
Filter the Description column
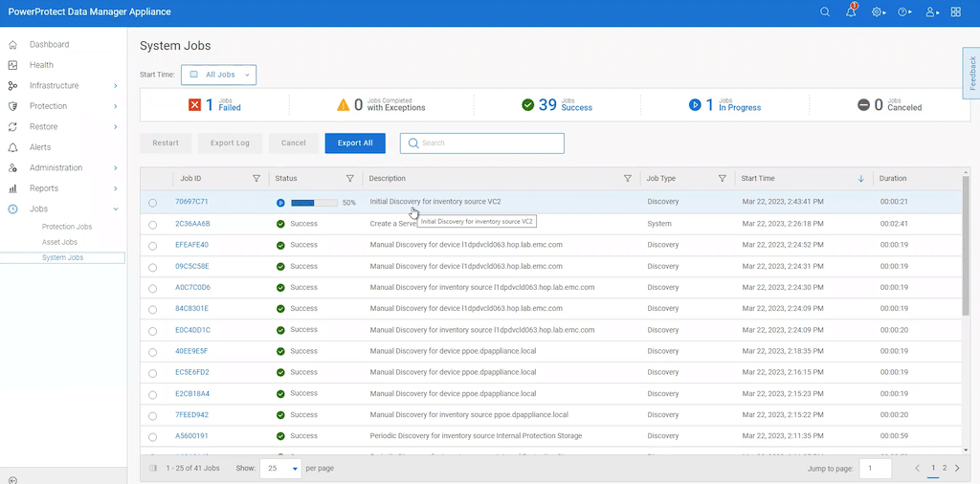tap(628, 179)
